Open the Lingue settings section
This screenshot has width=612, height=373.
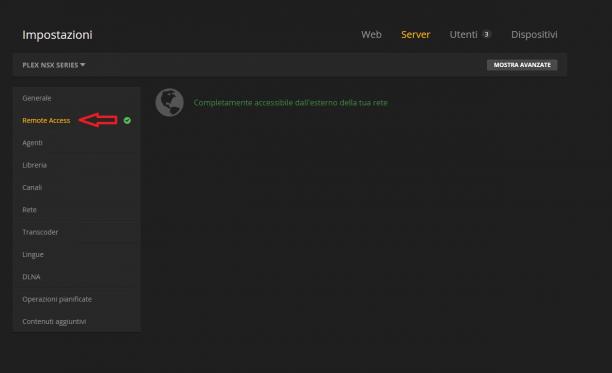(x=76, y=254)
